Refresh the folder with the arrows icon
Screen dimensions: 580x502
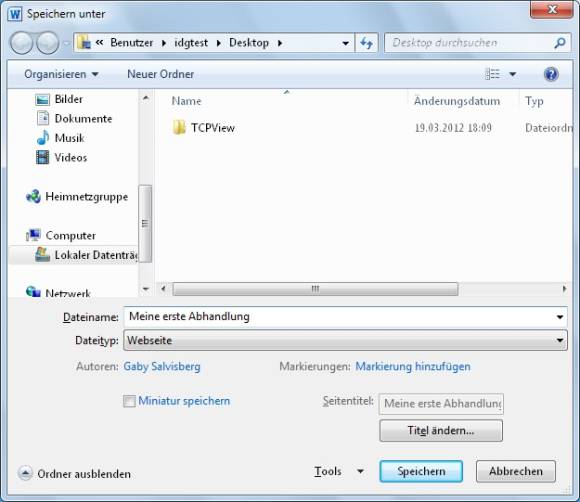coord(366,43)
